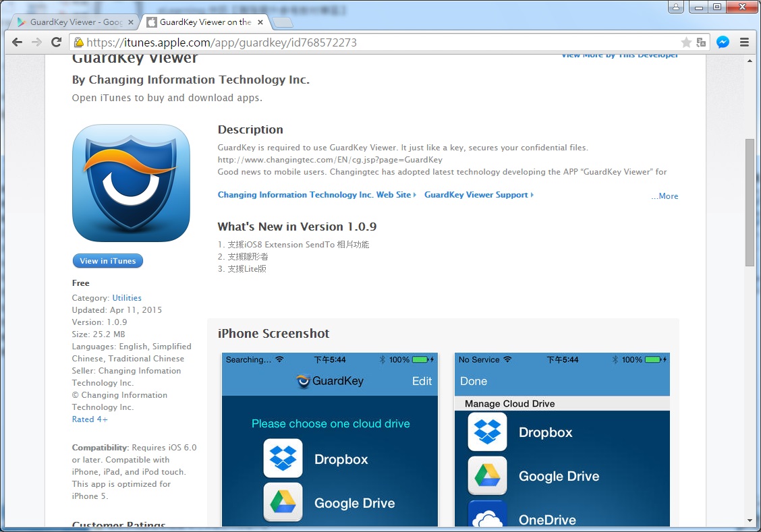Click the "Size: 25.2 MB" text
Viewport: 761px width, 532px height.
point(98,334)
